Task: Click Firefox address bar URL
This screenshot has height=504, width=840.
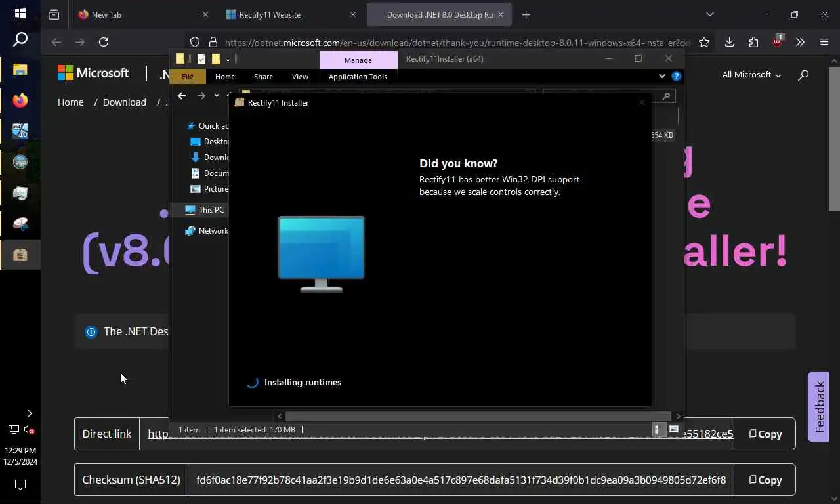Action: pyautogui.click(x=457, y=43)
